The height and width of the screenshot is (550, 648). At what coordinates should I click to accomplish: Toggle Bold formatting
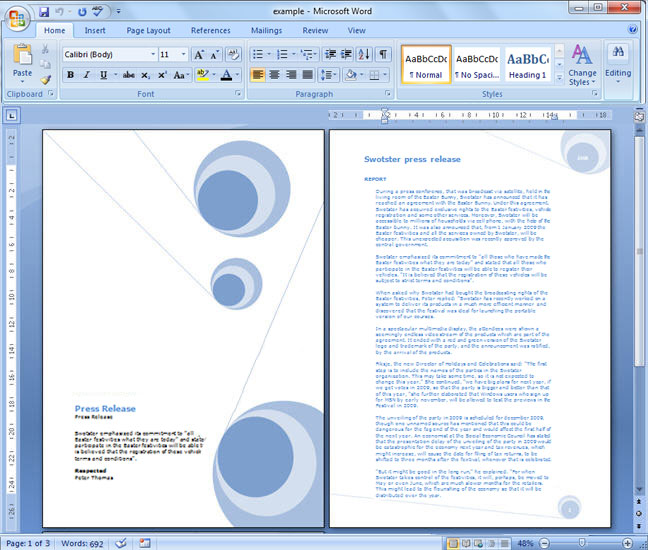[70, 75]
